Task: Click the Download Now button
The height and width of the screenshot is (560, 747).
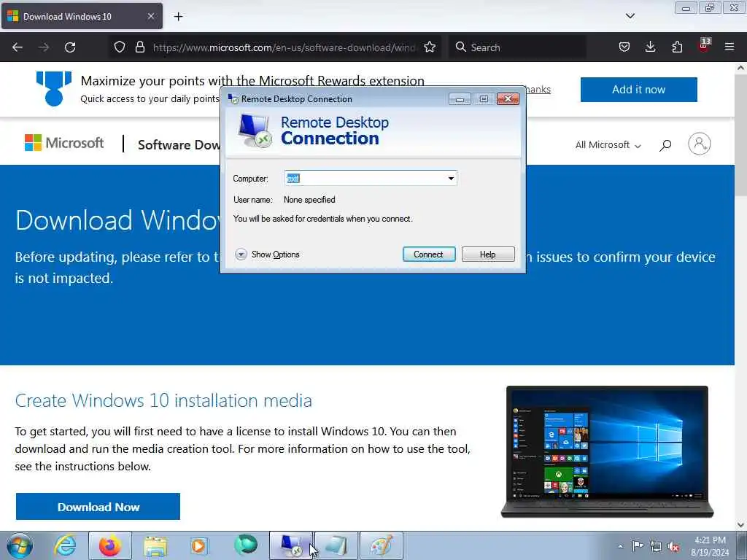Action: click(98, 507)
